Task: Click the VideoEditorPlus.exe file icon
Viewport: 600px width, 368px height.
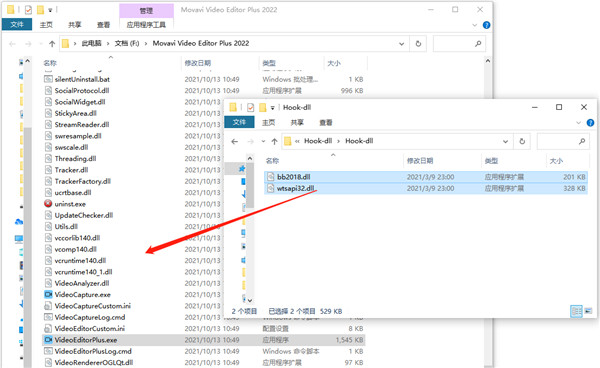Action: point(48,340)
